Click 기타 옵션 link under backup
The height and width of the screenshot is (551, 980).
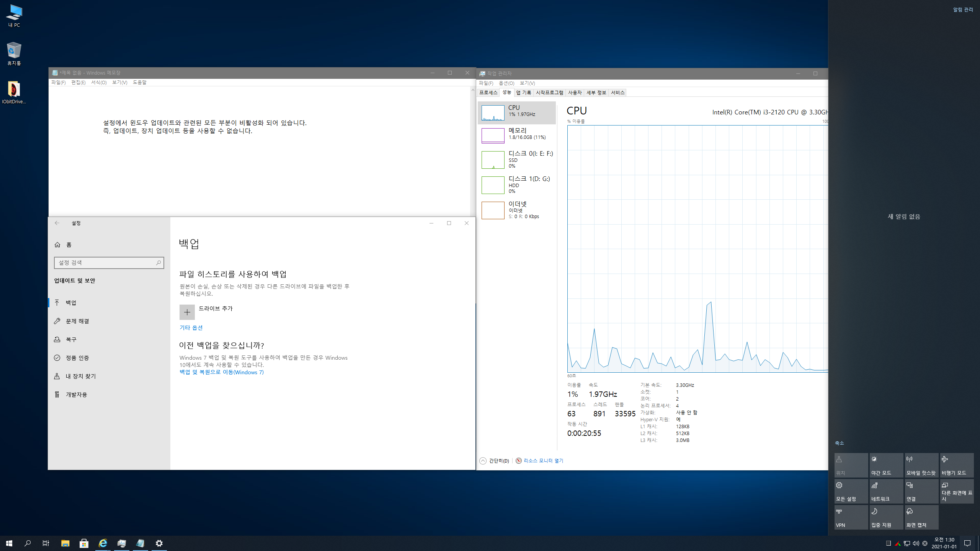tap(191, 328)
